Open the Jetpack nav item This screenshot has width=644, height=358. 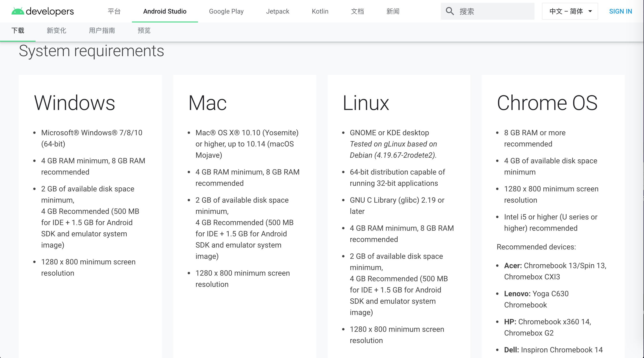pos(278,11)
